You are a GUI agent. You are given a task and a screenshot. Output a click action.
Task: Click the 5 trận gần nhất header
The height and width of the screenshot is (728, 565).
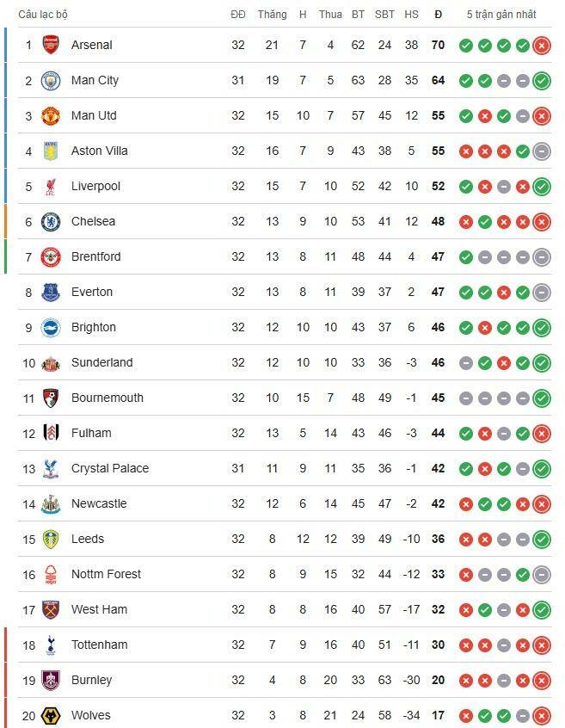click(501, 15)
